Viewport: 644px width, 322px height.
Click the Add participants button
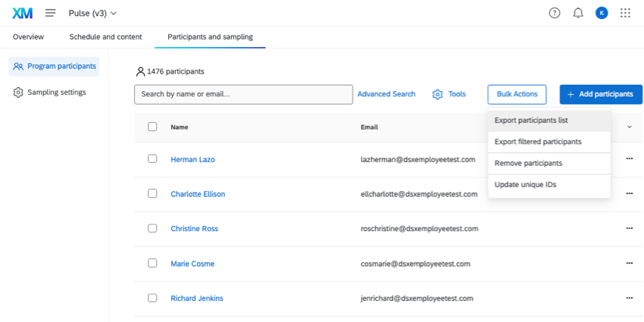tap(600, 94)
